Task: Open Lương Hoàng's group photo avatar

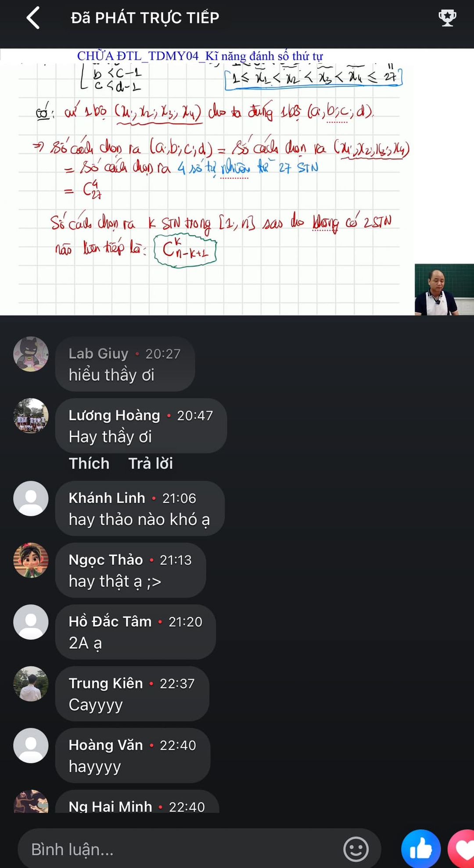Action: [x=31, y=416]
